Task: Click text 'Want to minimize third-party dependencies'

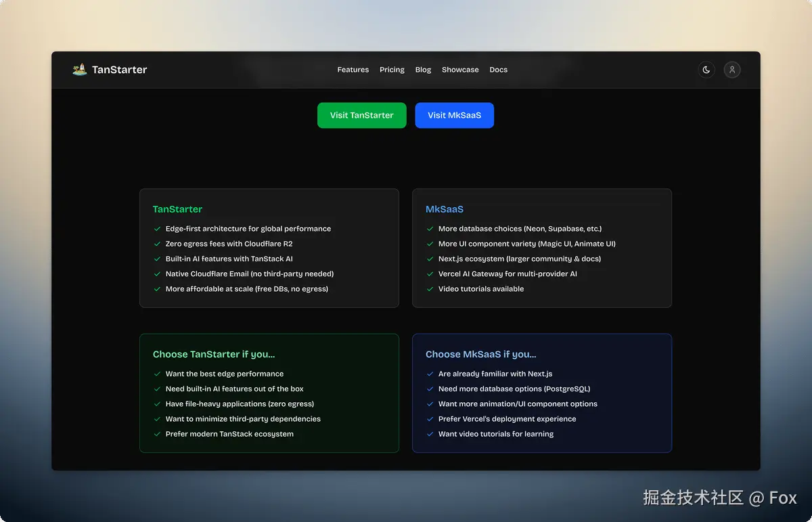Action: coord(244,419)
